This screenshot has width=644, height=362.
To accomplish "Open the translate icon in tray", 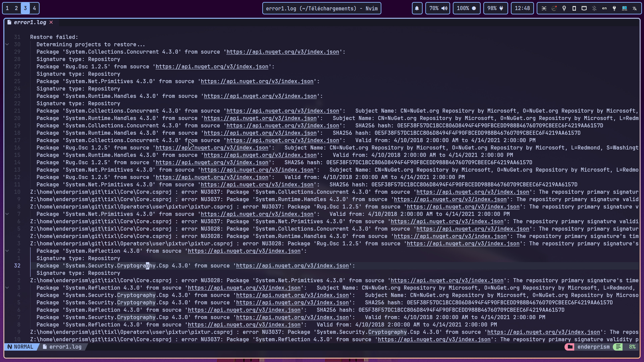I will tap(635, 8).
